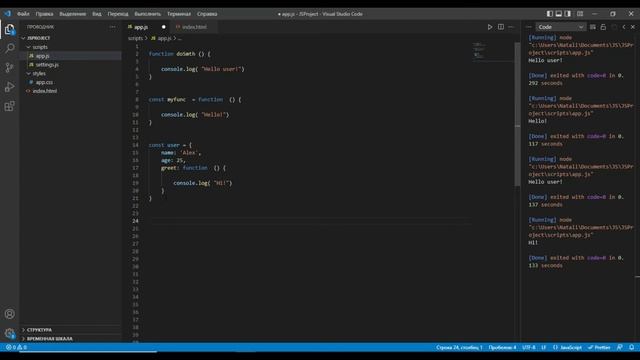Lock output panel auto-scrolling
Image resolution: width=640 pixels, height=360 pixels.
(x=603, y=27)
